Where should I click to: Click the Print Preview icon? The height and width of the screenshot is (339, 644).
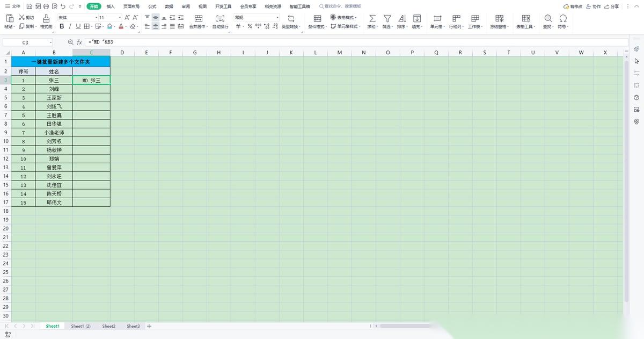tap(54, 6)
